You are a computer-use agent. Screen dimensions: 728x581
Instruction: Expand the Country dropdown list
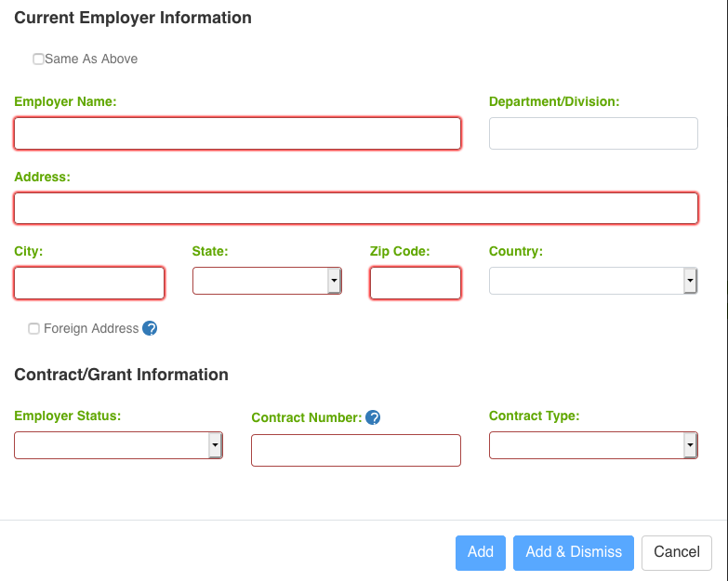(593, 281)
